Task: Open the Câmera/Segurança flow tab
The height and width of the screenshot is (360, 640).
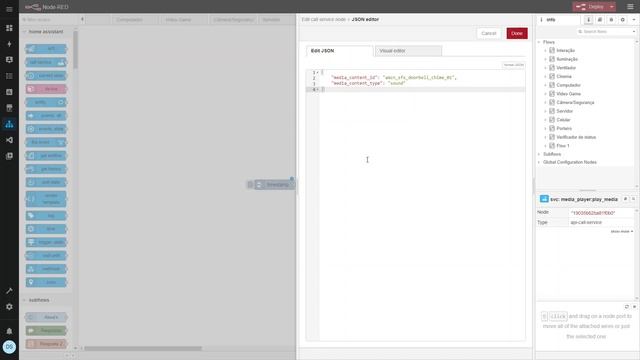Action: [x=233, y=20]
